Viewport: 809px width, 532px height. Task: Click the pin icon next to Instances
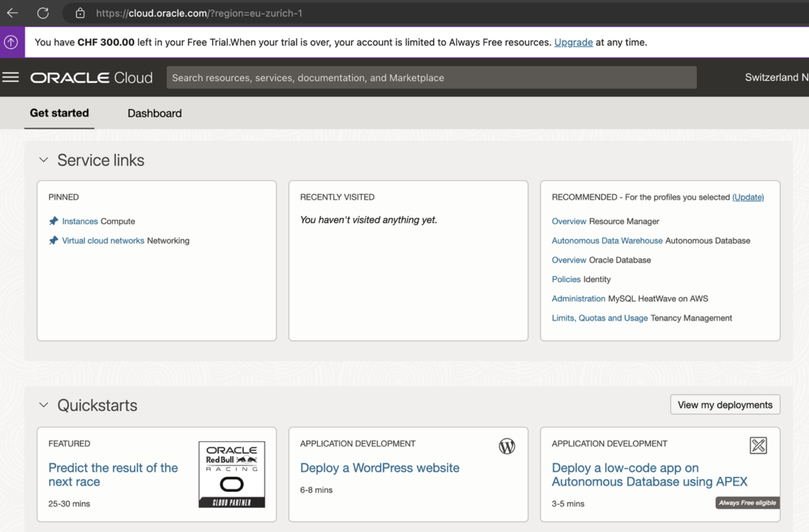point(54,221)
